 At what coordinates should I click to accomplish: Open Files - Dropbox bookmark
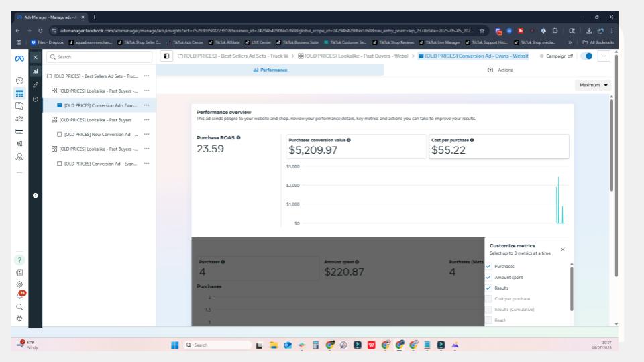point(48,42)
